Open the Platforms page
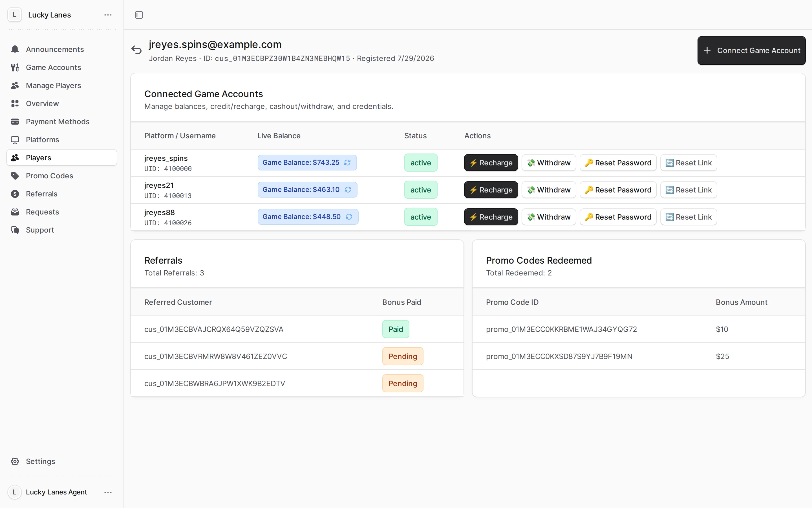Image resolution: width=812 pixels, height=508 pixels. [x=62, y=140]
